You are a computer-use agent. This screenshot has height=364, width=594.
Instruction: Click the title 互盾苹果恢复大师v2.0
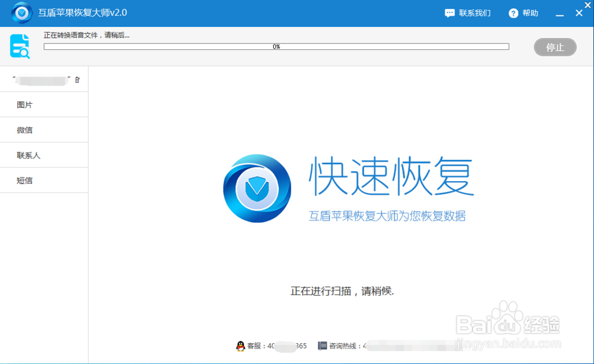pyautogui.click(x=83, y=13)
